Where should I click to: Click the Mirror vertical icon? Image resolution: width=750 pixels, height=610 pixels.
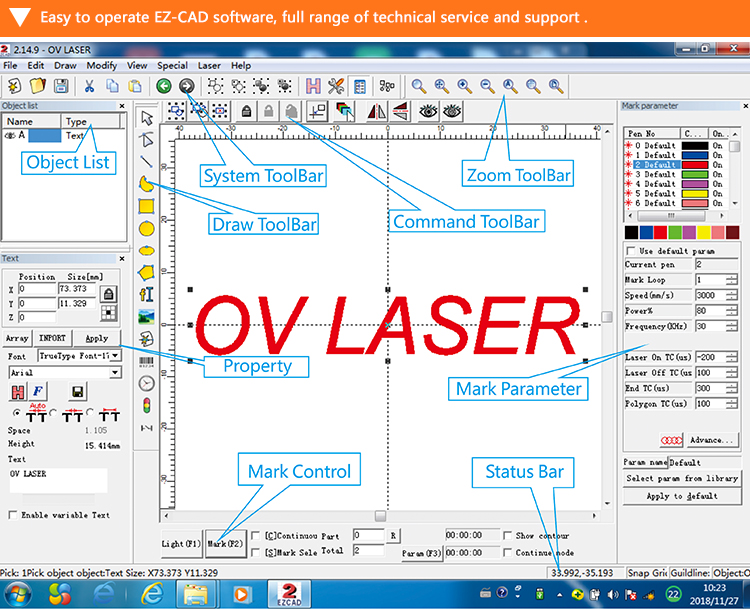point(400,111)
